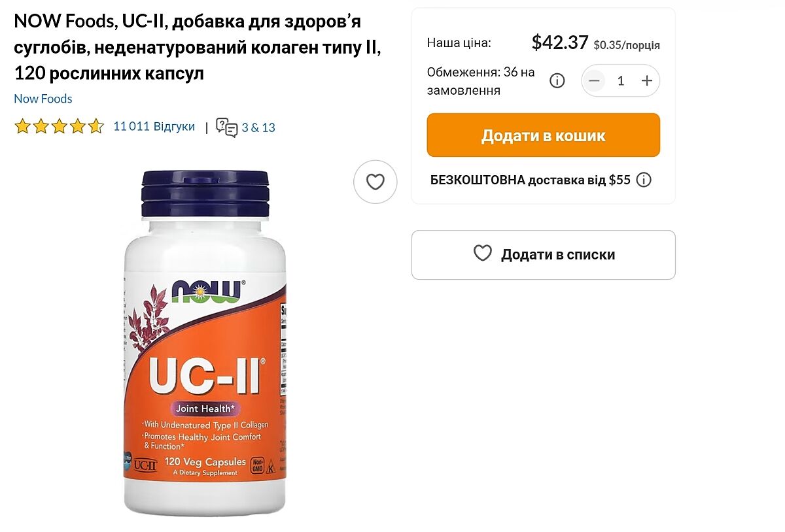Click the $42.37 price text
Image resolution: width=785 pixels, height=532 pixels.
(x=560, y=43)
